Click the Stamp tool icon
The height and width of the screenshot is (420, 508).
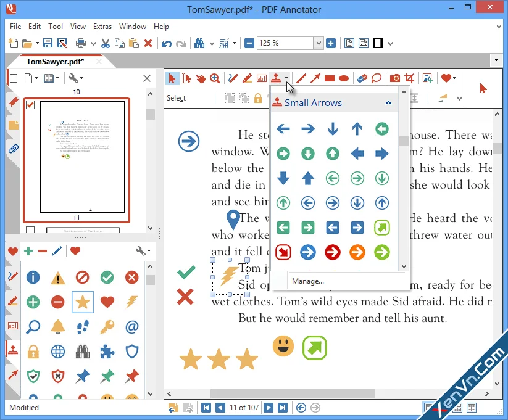(x=276, y=78)
